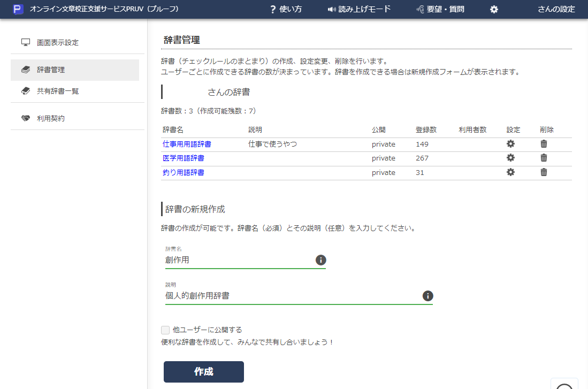Screen dimensions: 588x389
Task: Click the info icon beside 説明 field
Action: [427, 295]
